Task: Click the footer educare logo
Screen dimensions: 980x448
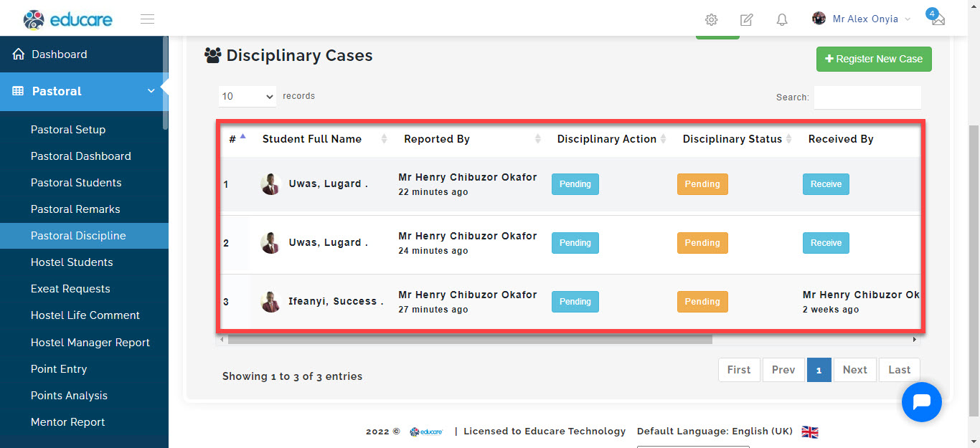Action: (426, 432)
